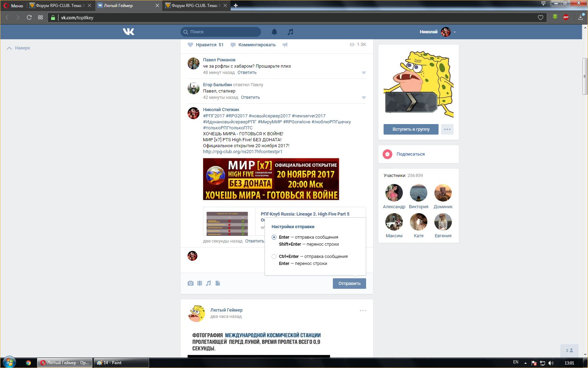The image size is (588, 368).
Task: Add page to bookmarks with heart icon
Action: pyautogui.click(x=540, y=18)
